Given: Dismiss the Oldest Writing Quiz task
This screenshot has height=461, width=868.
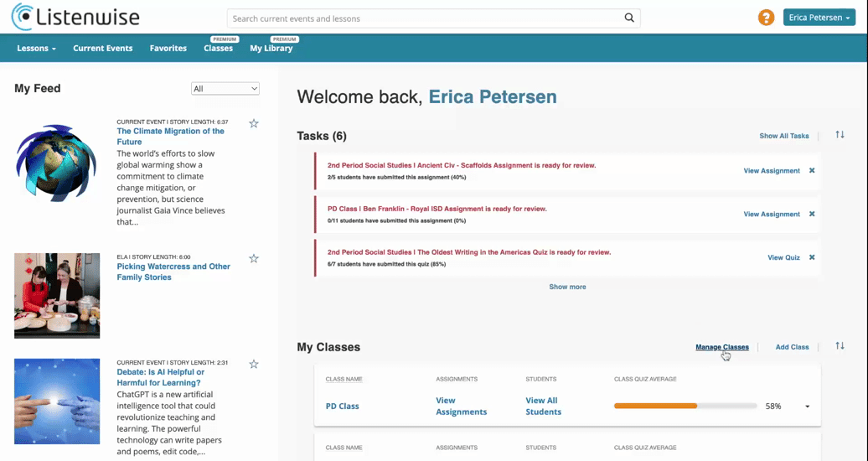Looking at the screenshot, I should pyautogui.click(x=812, y=257).
